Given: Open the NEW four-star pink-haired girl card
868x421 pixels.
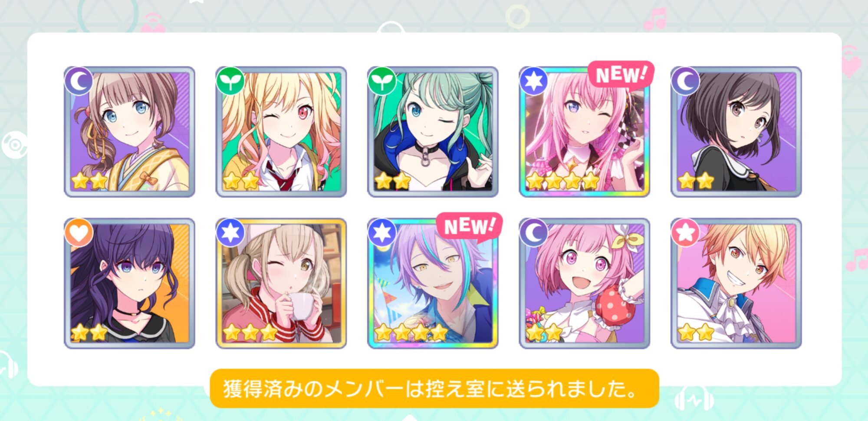Looking at the screenshot, I should pos(585,132).
